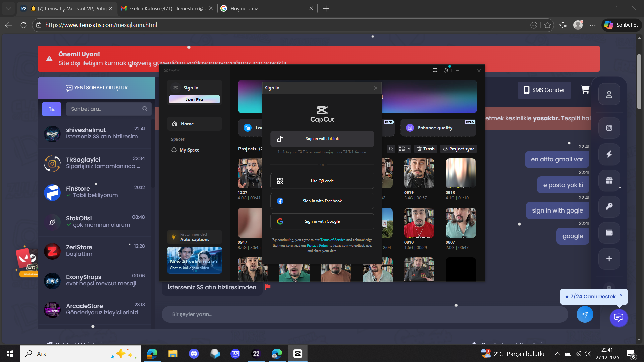Open chat with StokOfisi
Screen dimensions: 644x362
point(95,222)
